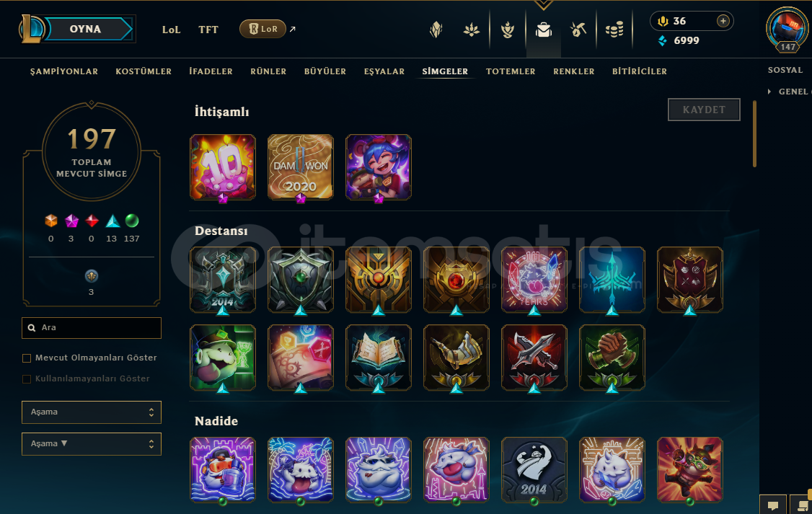Open the Store coins icon

(x=614, y=30)
